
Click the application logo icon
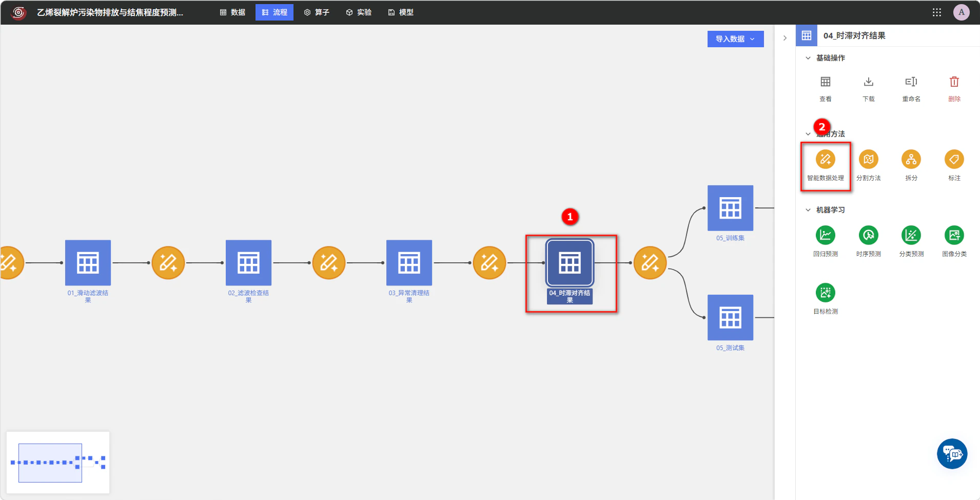coord(18,12)
